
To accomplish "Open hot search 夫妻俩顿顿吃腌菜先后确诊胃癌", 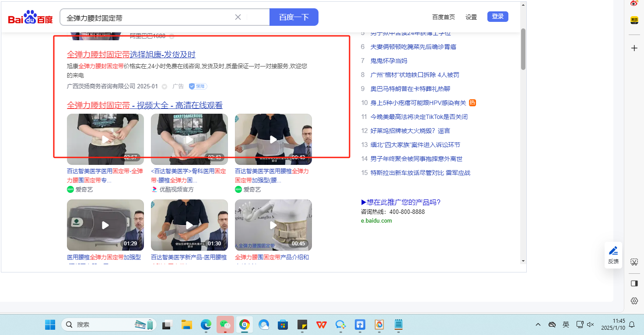I will [x=413, y=47].
